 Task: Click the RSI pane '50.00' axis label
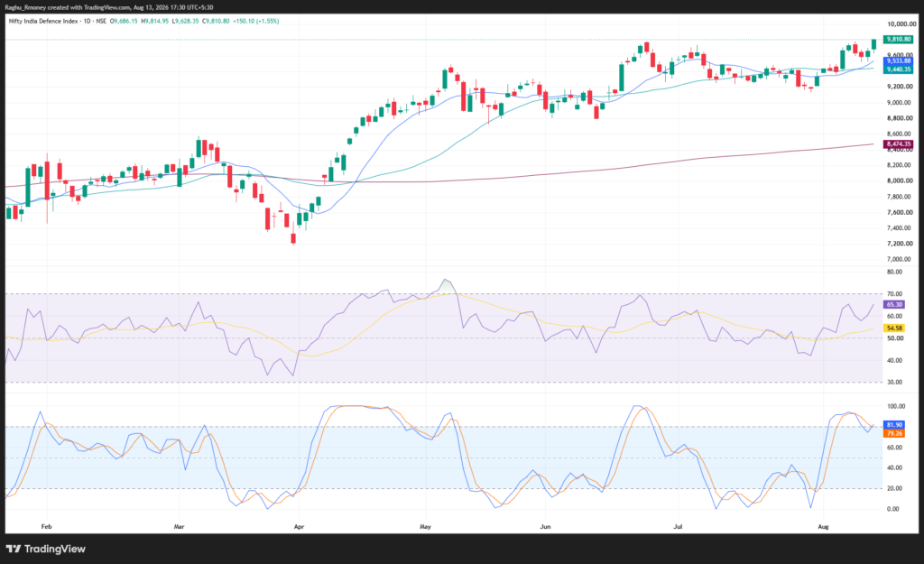tap(894, 338)
